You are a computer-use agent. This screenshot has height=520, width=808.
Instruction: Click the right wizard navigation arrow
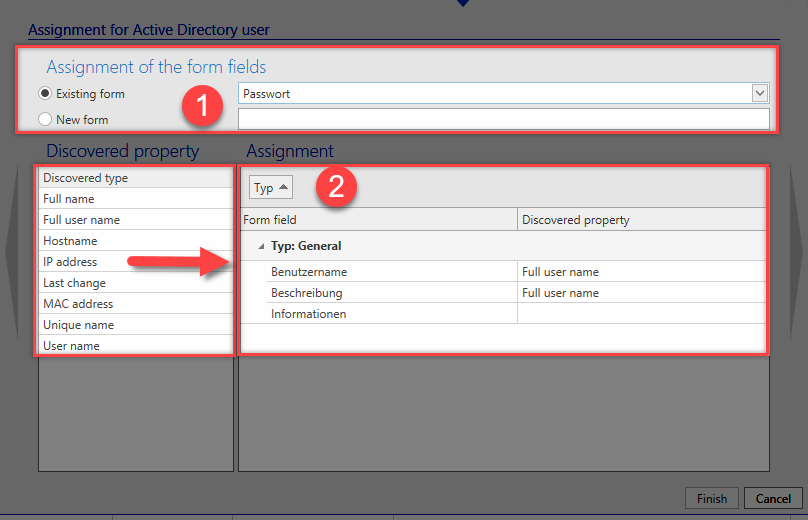pyautogui.click(x=796, y=253)
